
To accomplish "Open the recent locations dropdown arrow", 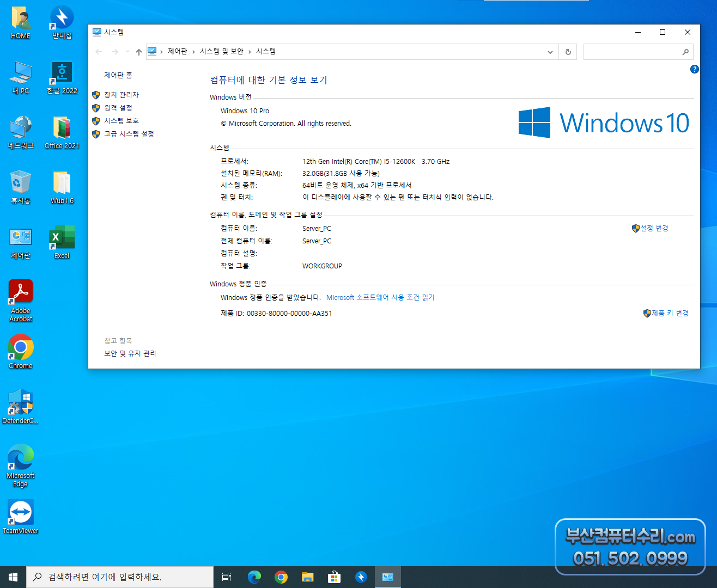I will click(127, 52).
